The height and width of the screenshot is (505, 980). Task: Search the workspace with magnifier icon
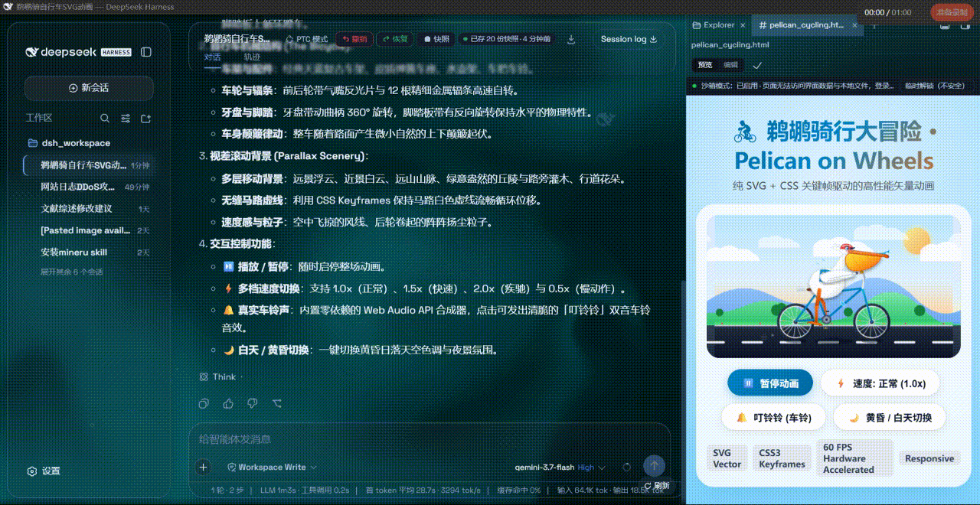click(x=105, y=119)
